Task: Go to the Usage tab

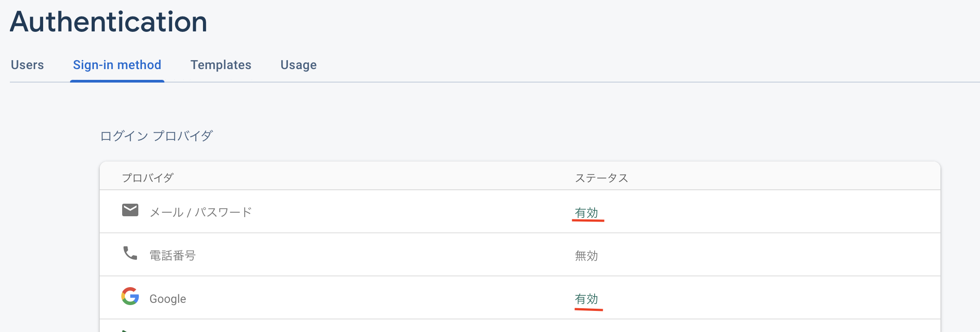Action: click(x=298, y=65)
